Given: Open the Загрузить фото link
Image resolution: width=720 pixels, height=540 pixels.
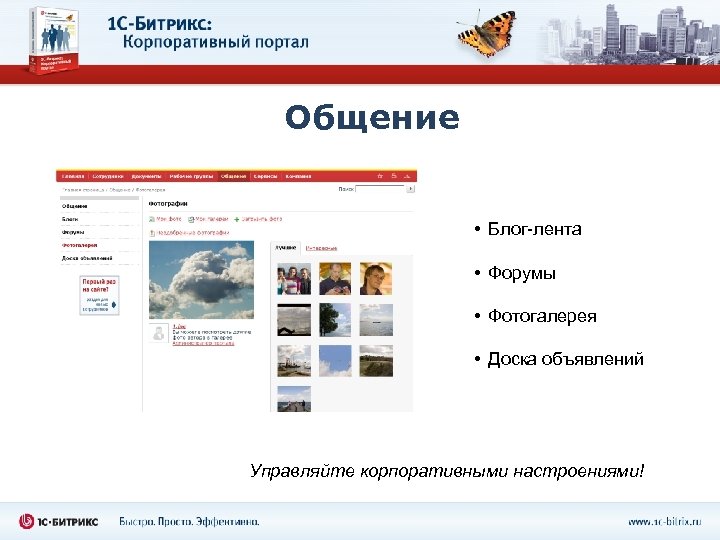Looking at the screenshot, I should click(262, 219).
